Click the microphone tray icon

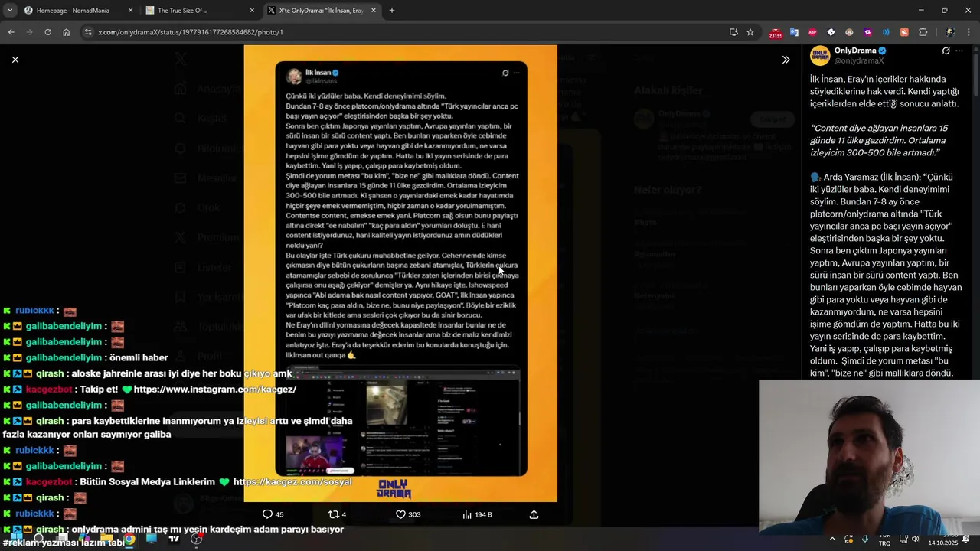pos(865,540)
